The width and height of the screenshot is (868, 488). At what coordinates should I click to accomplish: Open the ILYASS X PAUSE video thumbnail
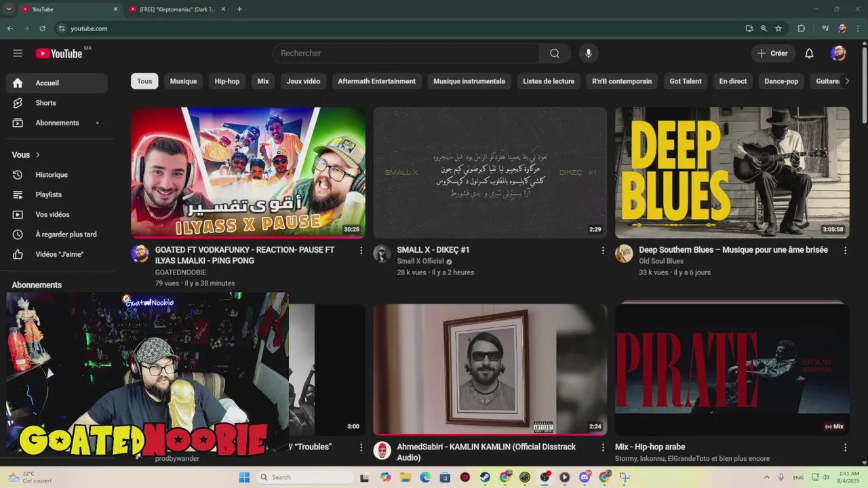(x=248, y=172)
